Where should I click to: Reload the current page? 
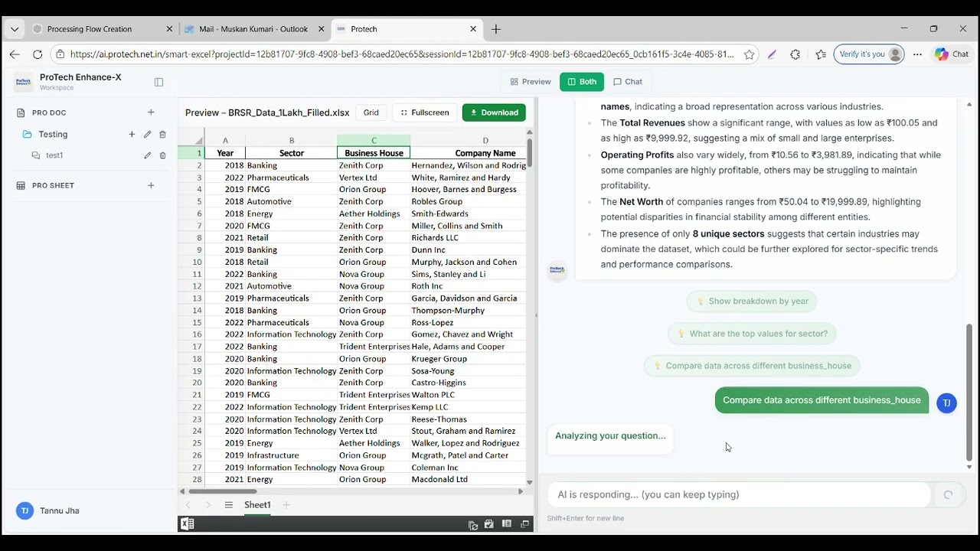[38, 54]
